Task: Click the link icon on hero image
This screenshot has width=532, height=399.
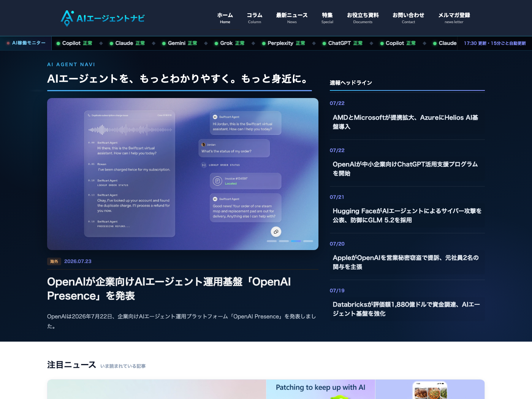Action: (x=276, y=231)
